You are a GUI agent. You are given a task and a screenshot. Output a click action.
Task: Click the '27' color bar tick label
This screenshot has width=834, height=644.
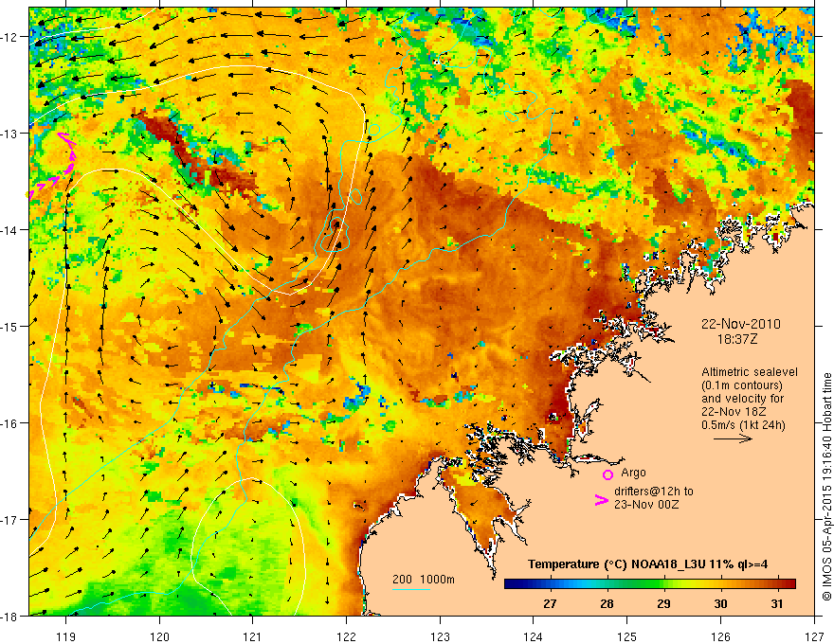click(x=550, y=603)
